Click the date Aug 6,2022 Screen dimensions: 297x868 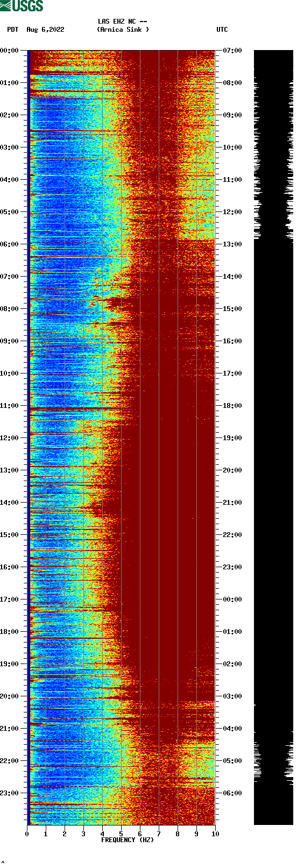(45, 30)
